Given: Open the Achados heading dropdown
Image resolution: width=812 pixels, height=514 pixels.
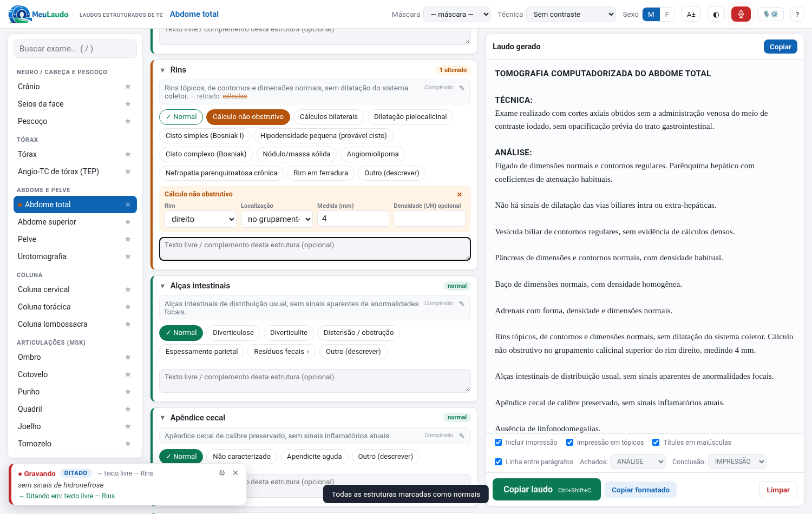Looking at the screenshot, I should click(x=638, y=462).
